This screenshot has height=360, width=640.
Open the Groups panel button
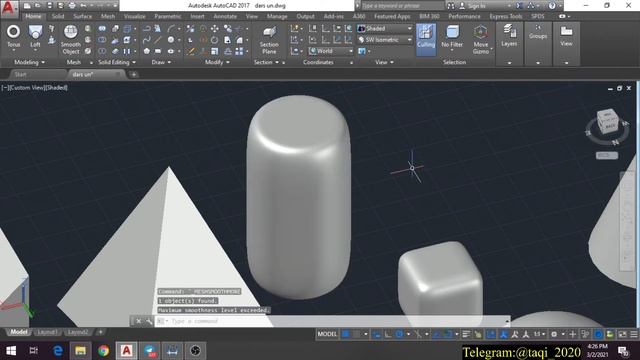click(538, 33)
